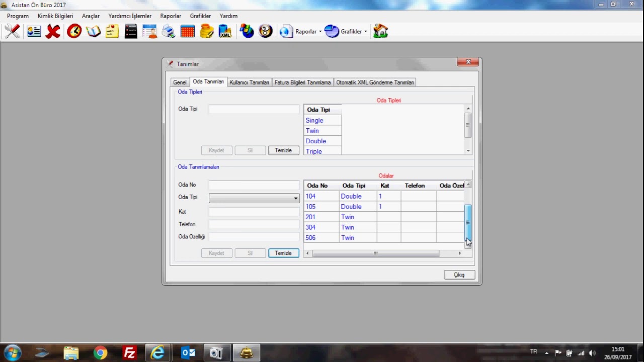Viewport: 644px width, 362px height.
Task: Open the Program menu
Action: tap(18, 16)
